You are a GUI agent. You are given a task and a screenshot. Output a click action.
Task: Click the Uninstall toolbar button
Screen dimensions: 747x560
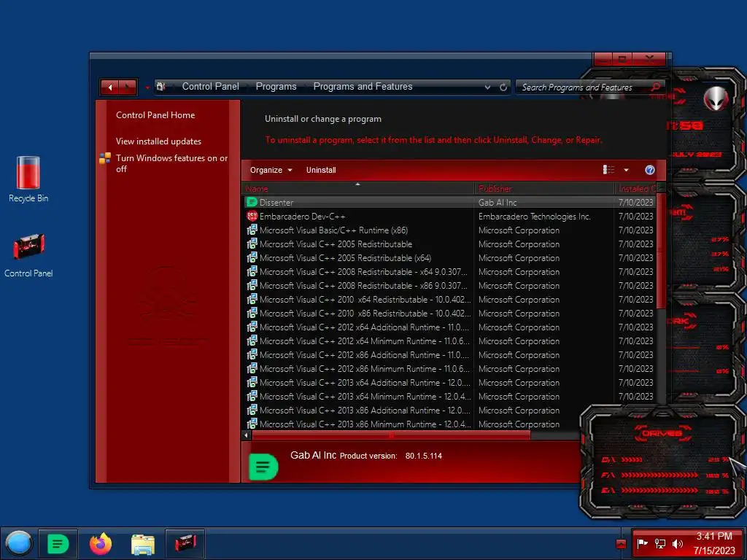(x=321, y=170)
